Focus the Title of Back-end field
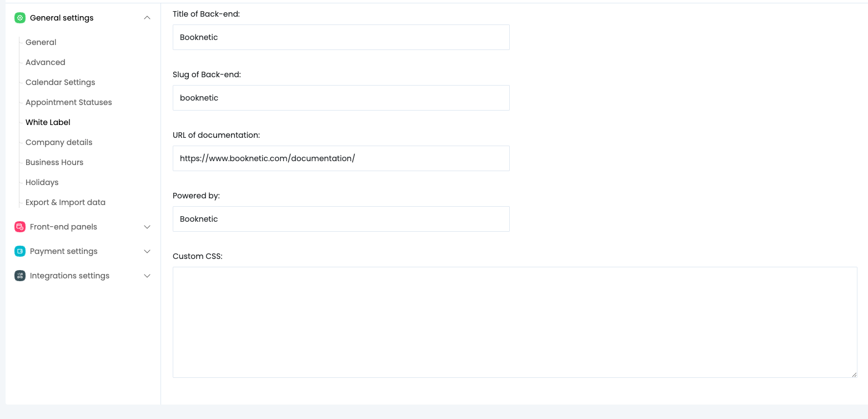Viewport: 868px width, 419px height. click(x=341, y=37)
